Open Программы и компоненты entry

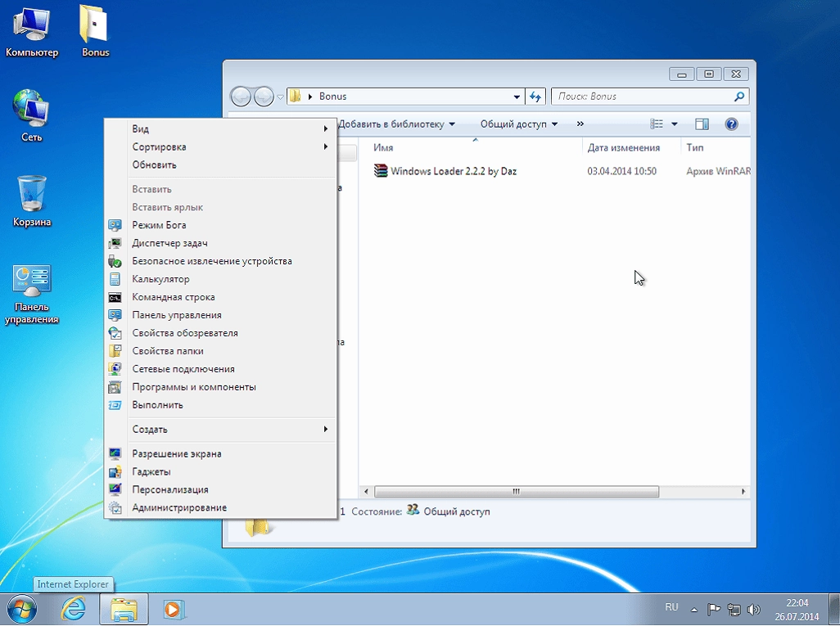[x=220, y=386]
